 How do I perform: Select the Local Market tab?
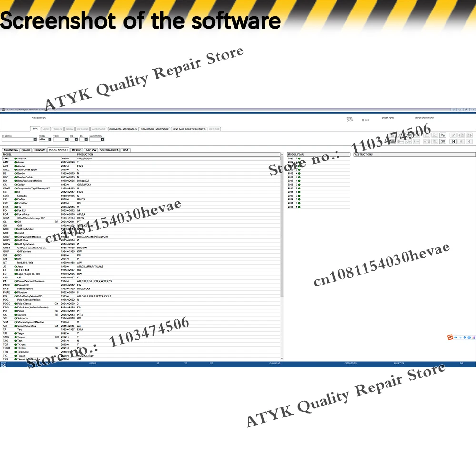point(58,149)
